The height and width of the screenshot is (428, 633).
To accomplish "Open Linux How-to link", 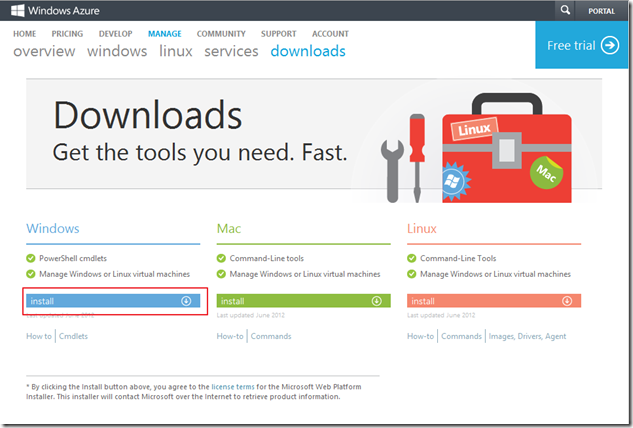I will (x=421, y=336).
